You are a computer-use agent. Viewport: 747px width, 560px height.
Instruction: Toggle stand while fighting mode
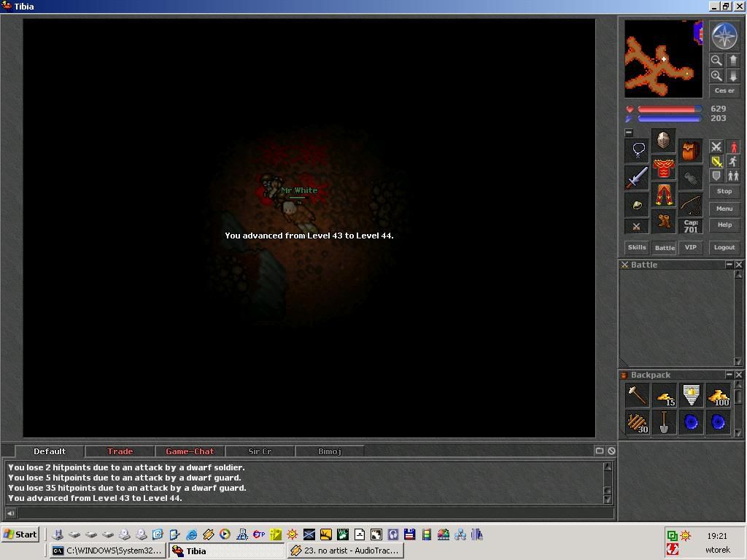point(733,147)
